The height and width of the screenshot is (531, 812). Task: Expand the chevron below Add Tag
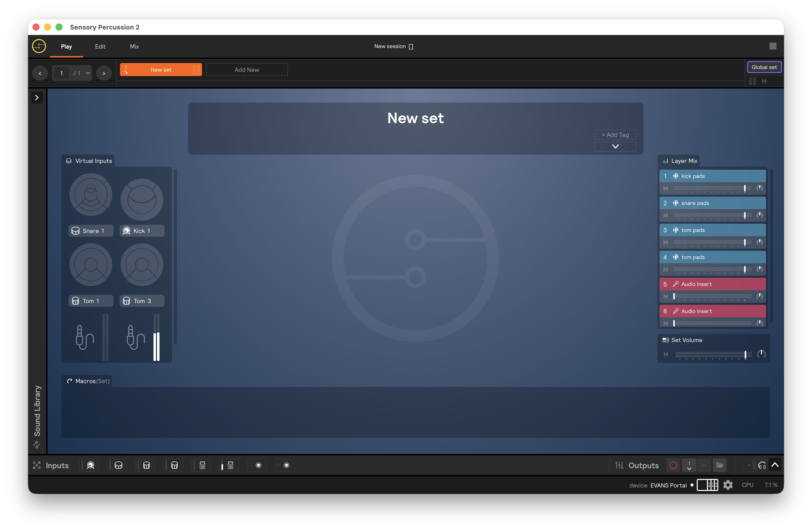coord(615,146)
